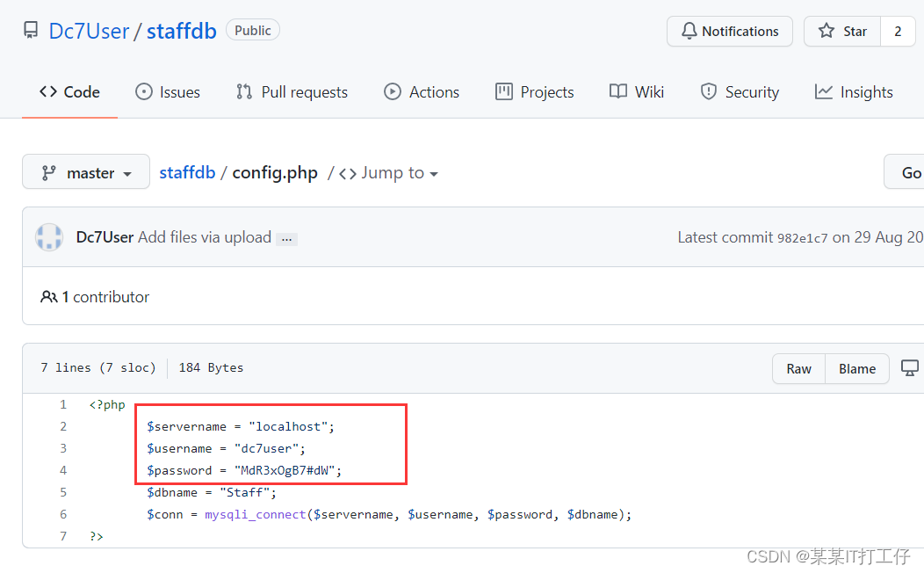The image size is (924, 573).
Task: Go to the Wiki tab
Action: pos(637,92)
